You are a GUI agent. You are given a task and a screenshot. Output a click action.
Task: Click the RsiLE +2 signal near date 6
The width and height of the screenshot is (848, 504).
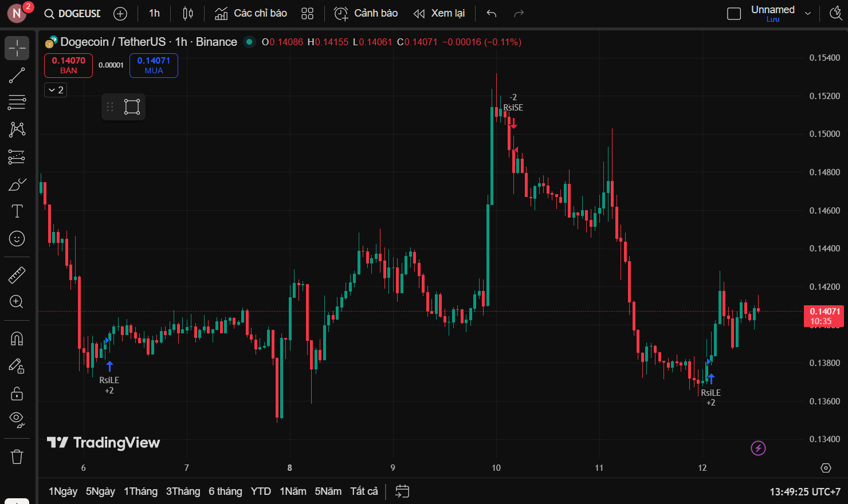(x=109, y=385)
